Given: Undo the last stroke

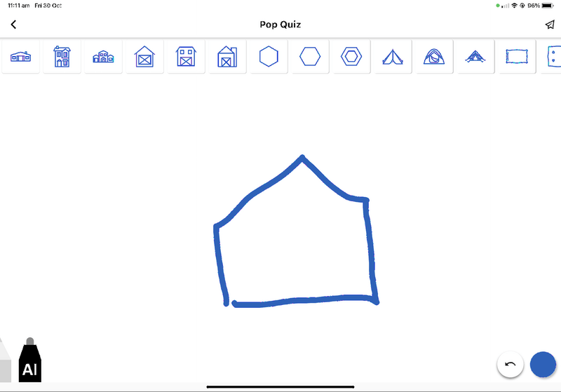Looking at the screenshot, I should point(511,365).
